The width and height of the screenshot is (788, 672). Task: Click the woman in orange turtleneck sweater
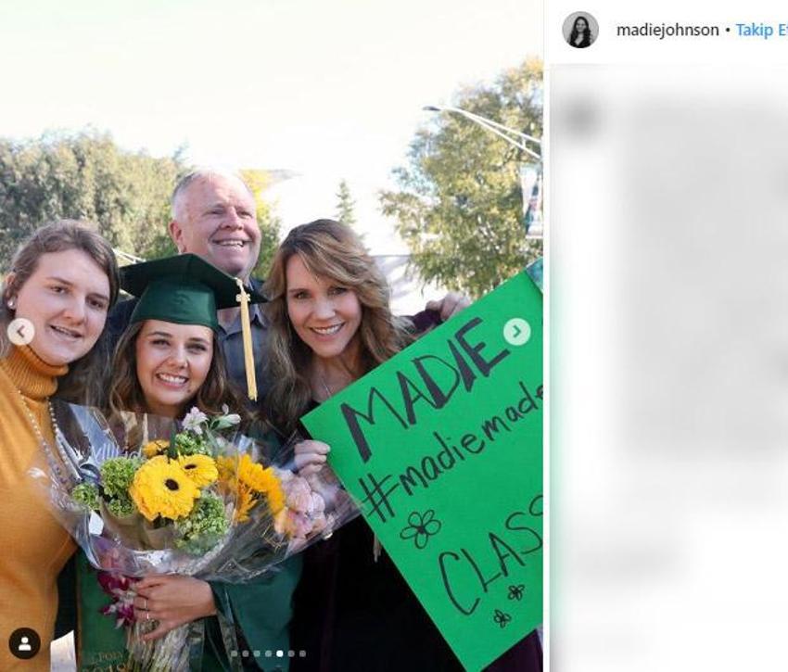coord(43,432)
